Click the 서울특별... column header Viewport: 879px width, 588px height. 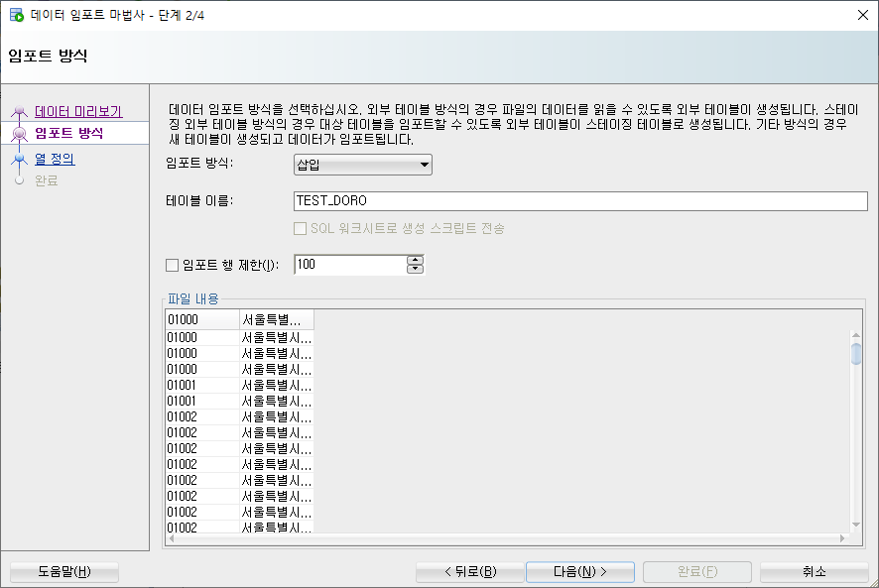(277, 319)
